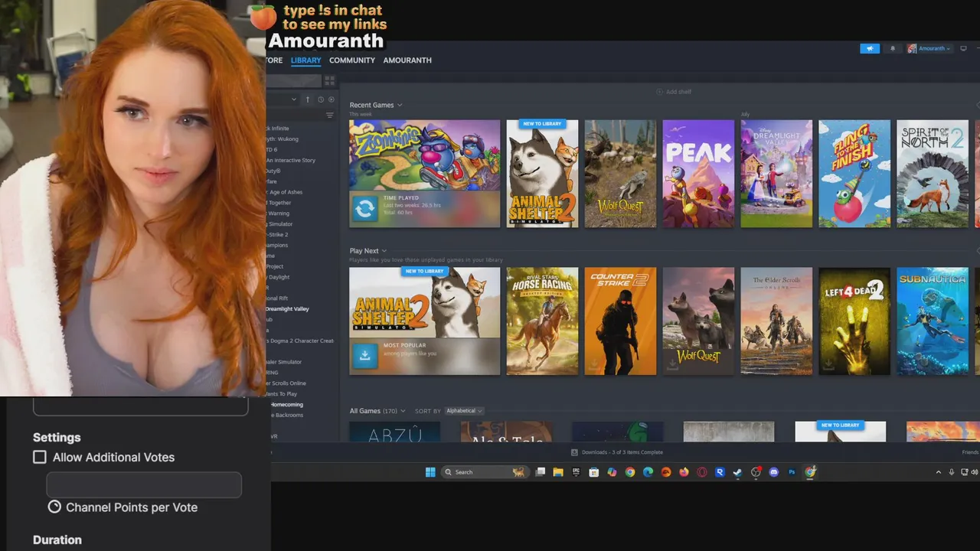Toggle ready-to-play filter icon
This screenshot has height=551, width=980.
pyautogui.click(x=332, y=99)
